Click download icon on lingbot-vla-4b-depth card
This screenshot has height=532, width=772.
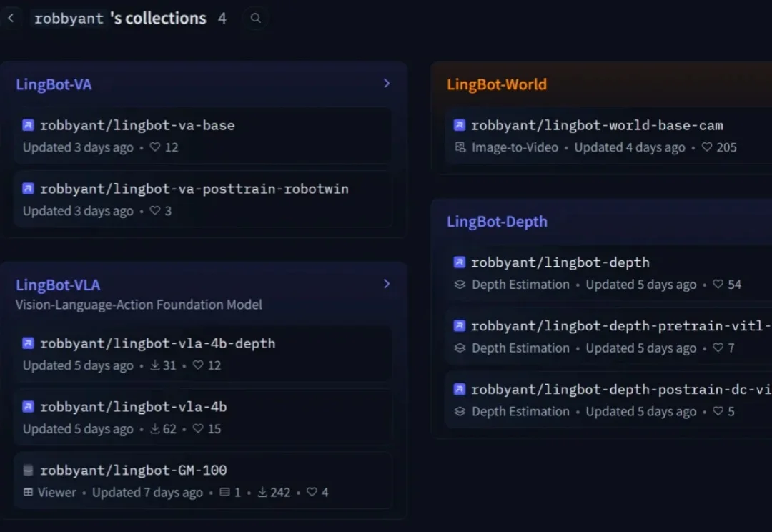coord(154,365)
